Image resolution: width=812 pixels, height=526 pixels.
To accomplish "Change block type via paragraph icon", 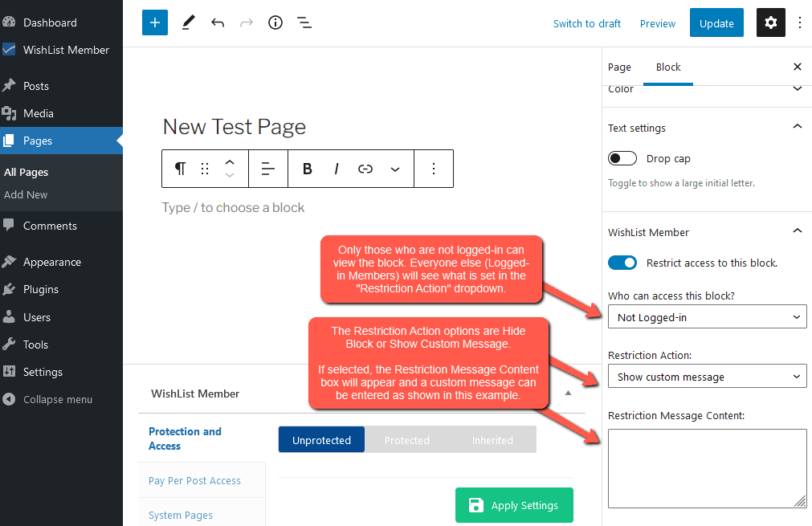I will (180, 169).
